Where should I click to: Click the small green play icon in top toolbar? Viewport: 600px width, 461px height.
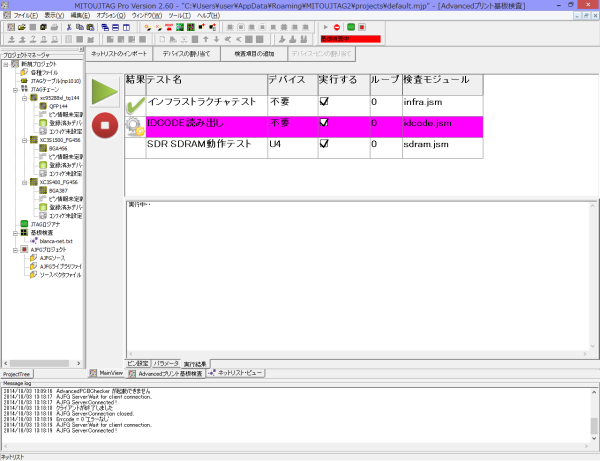(x=325, y=28)
